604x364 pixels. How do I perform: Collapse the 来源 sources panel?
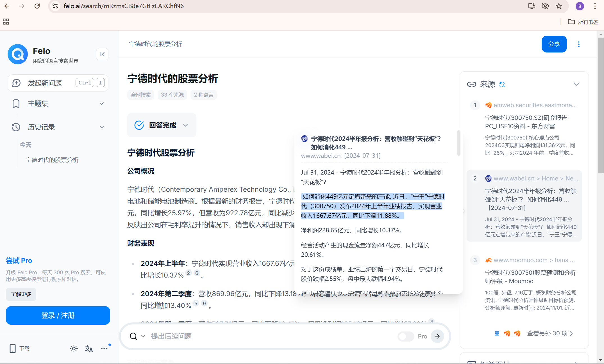coord(577,84)
